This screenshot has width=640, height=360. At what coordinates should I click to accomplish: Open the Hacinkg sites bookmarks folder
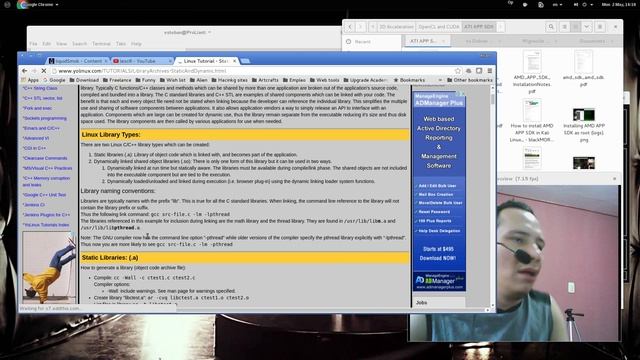tap(229, 80)
